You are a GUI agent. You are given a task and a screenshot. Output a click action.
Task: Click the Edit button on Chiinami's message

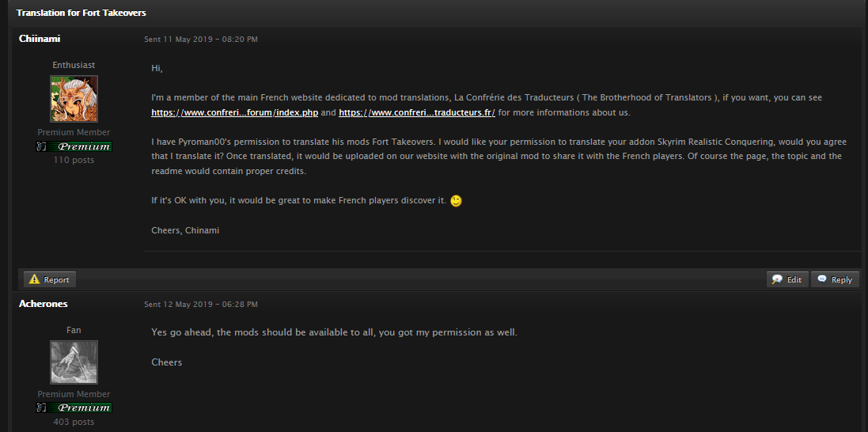pyautogui.click(x=787, y=279)
